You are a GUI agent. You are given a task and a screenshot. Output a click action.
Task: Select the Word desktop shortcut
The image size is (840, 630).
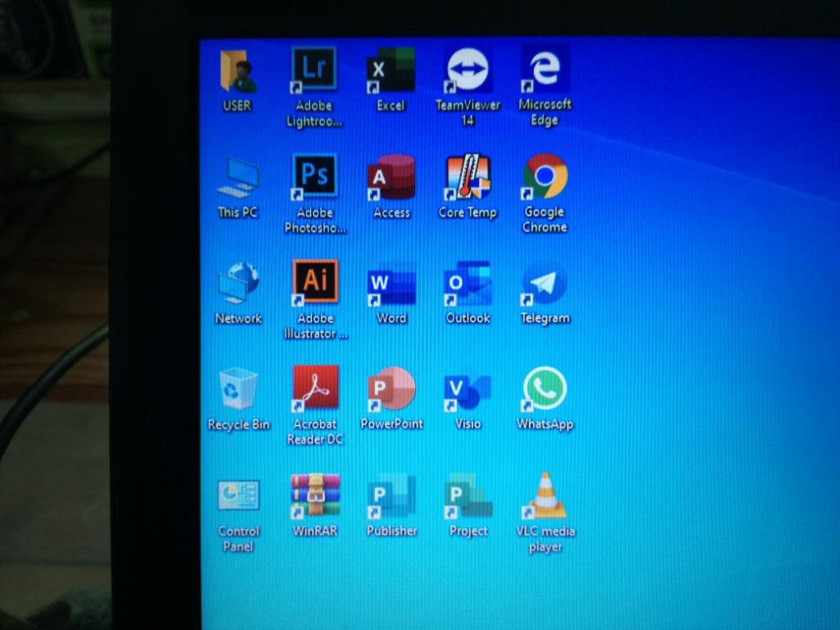[391, 284]
